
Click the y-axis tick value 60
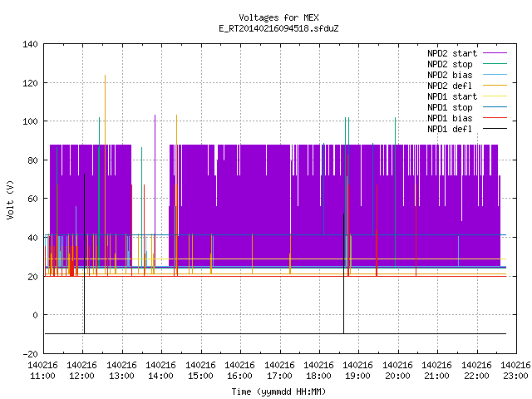32,199
